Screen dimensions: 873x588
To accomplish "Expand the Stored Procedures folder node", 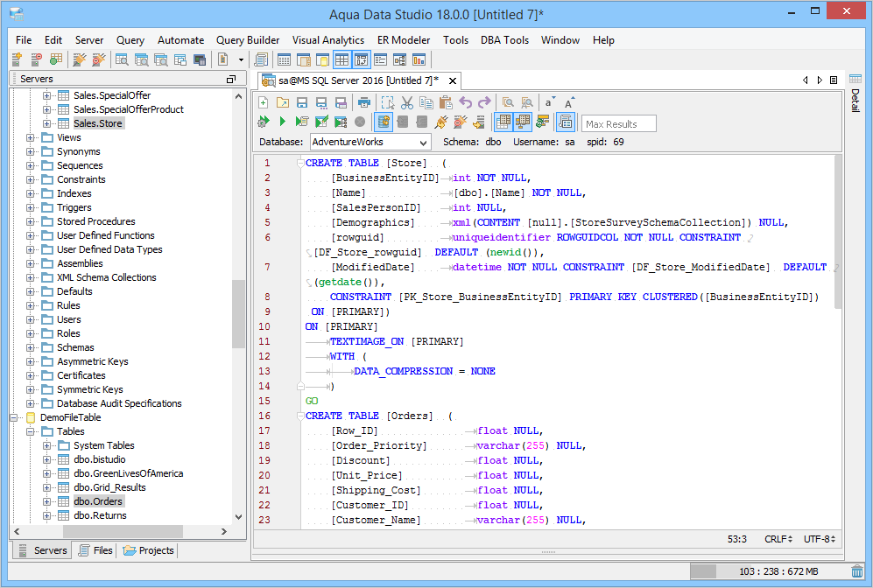I will point(32,221).
